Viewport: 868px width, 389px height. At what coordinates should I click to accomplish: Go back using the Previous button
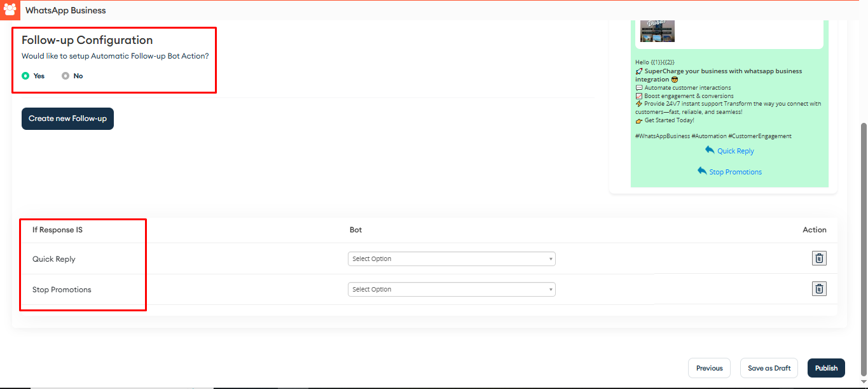(709, 368)
